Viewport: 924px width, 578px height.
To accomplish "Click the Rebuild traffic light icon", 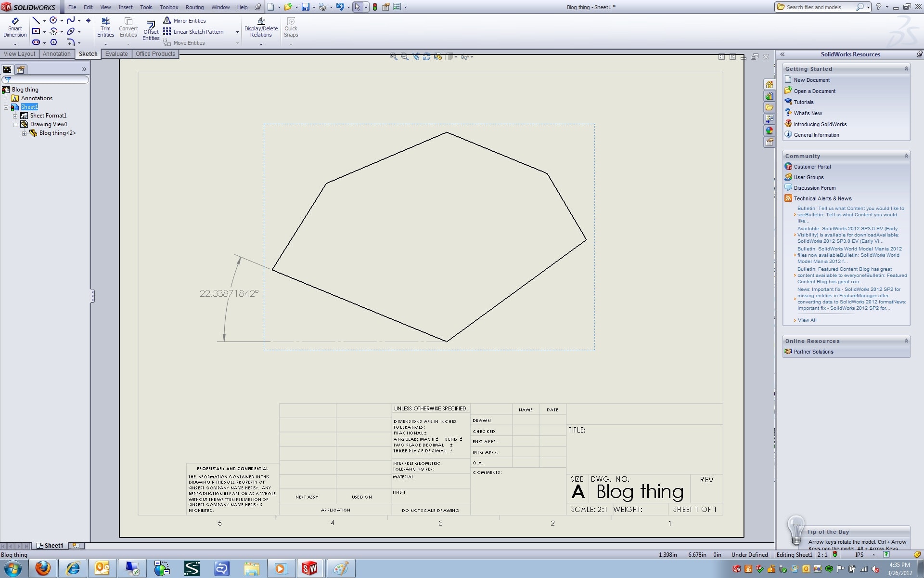I will point(375,7).
